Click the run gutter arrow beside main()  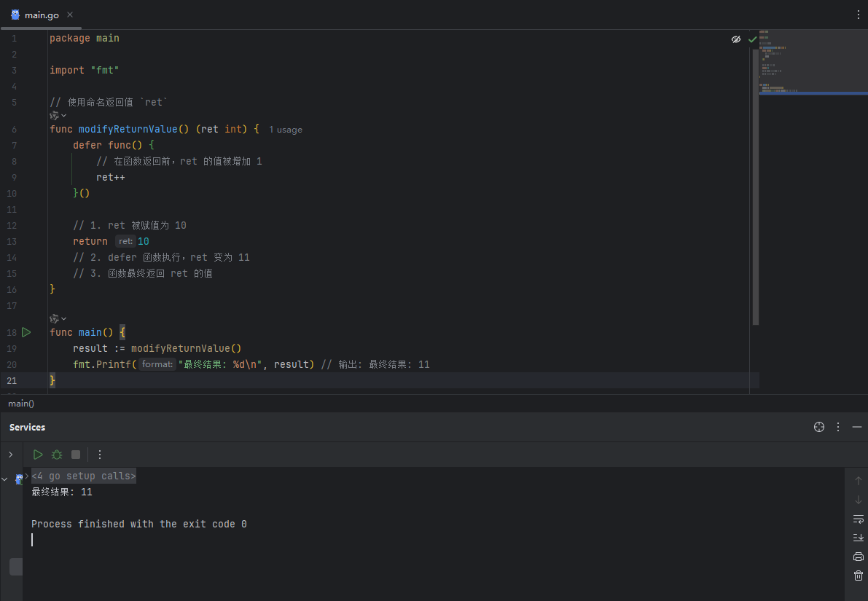click(26, 332)
